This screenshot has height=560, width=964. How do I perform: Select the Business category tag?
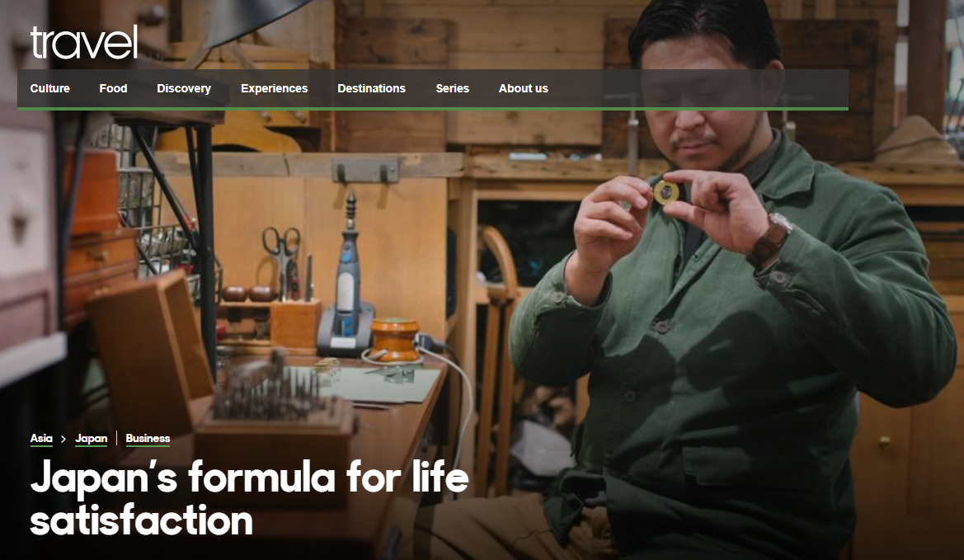click(148, 438)
